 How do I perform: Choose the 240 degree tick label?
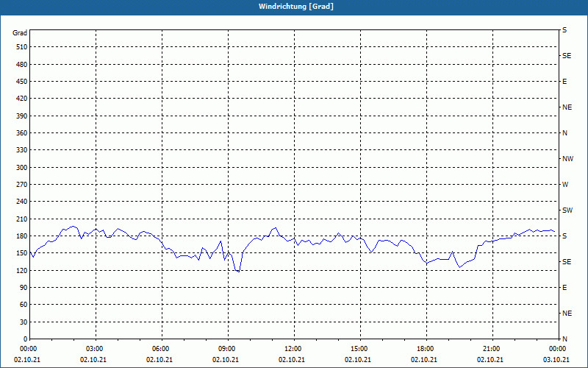click(x=22, y=202)
